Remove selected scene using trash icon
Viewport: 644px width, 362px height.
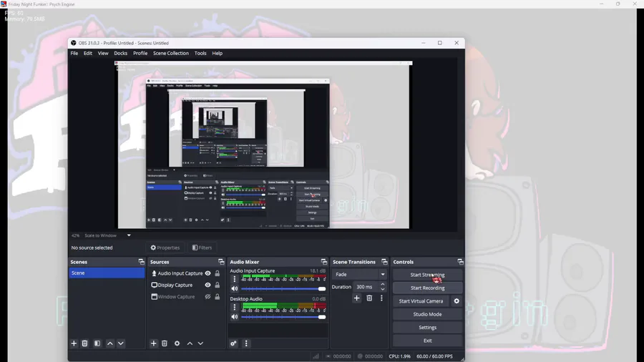pyautogui.click(x=84, y=343)
